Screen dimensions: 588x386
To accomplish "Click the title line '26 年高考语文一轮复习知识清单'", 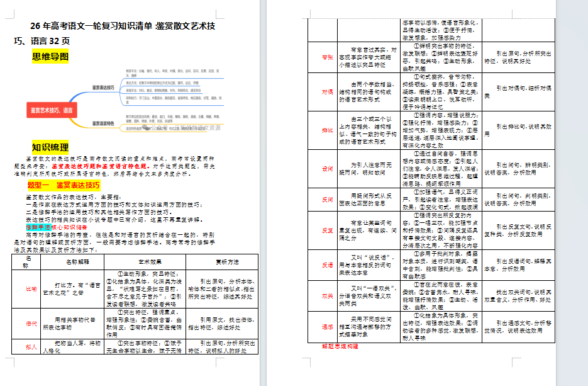I will click(91, 26).
